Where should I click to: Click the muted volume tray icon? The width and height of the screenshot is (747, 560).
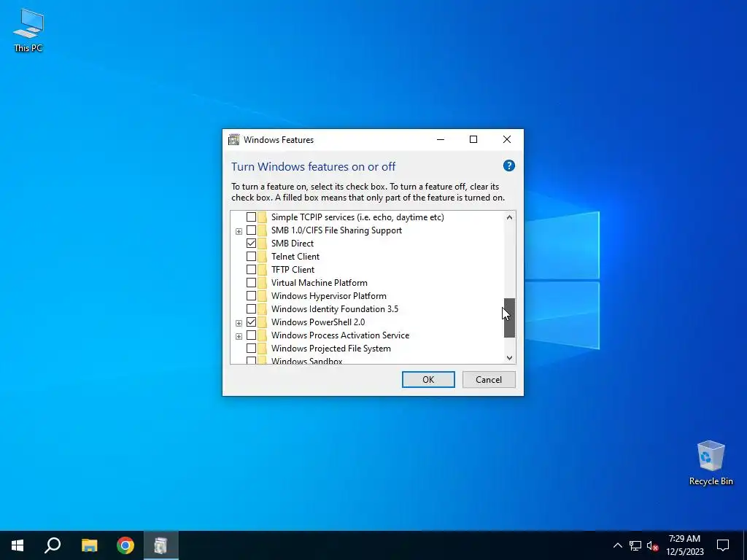pos(652,545)
